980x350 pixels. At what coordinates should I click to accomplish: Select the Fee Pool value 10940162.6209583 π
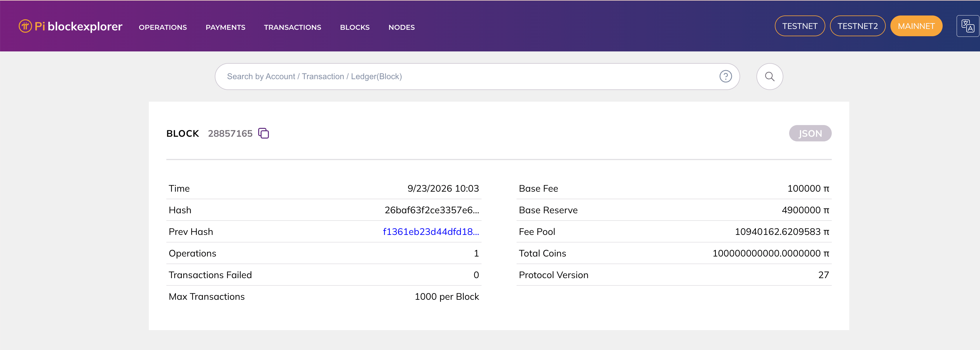pos(782,232)
